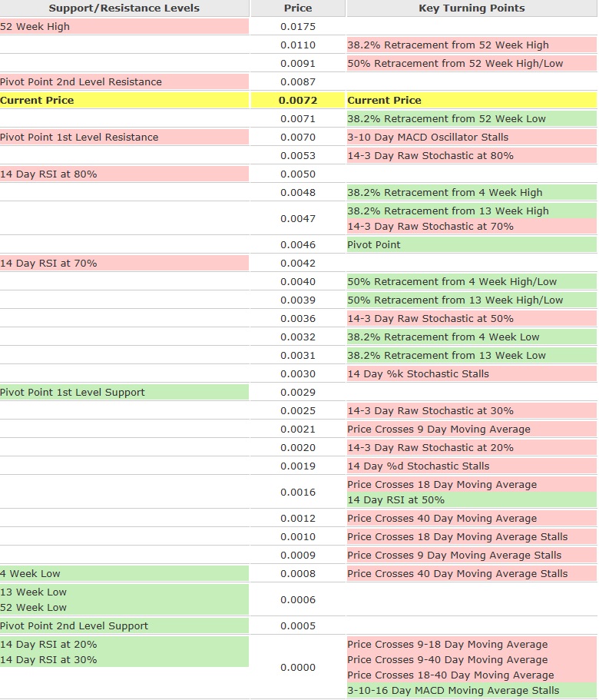599x700 pixels.
Task: Select 38.2% Retracement from 52 Week Low
Action: pyautogui.click(x=472, y=119)
